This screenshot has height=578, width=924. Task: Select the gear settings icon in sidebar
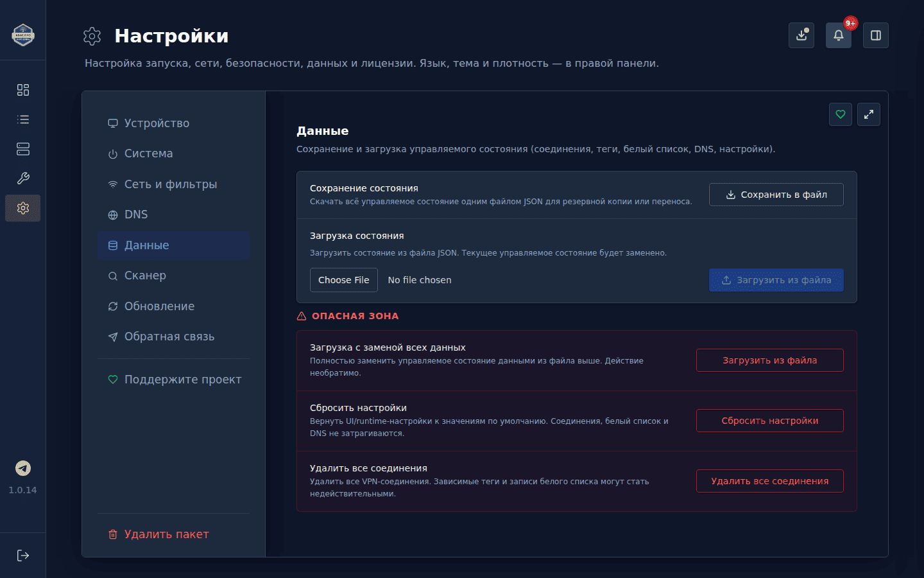[x=23, y=208]
